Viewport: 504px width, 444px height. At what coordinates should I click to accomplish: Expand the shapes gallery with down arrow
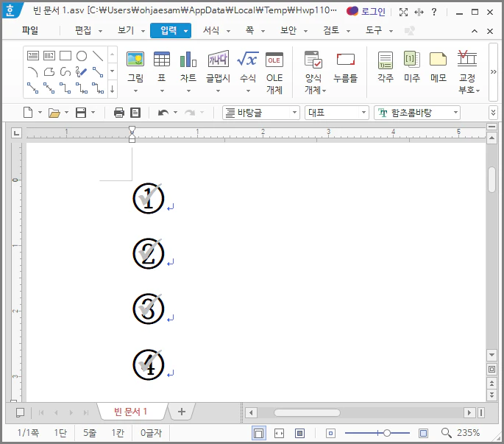[x=112, y=89]
